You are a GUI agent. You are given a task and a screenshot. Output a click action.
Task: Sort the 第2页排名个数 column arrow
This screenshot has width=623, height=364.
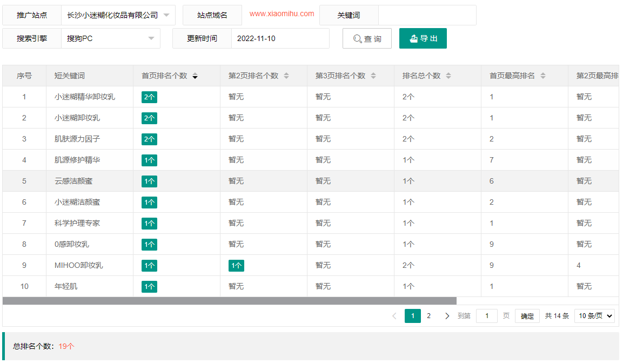click(286, 76)
